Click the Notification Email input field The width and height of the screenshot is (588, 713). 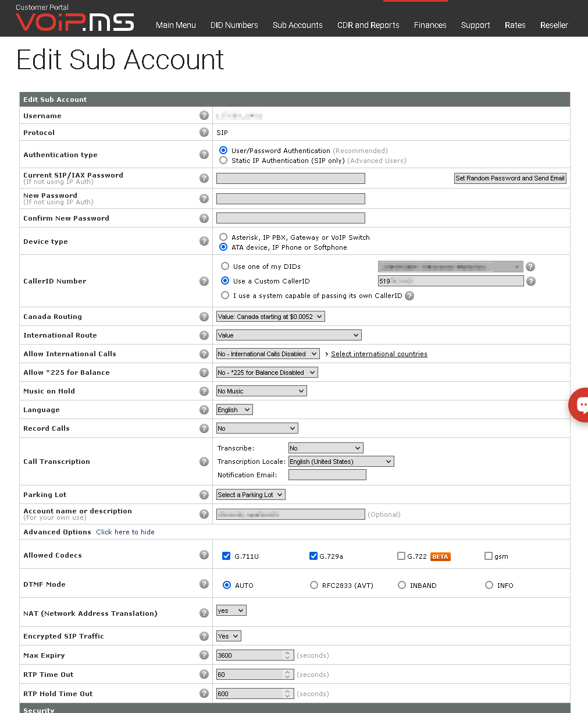tap(327, 475)
